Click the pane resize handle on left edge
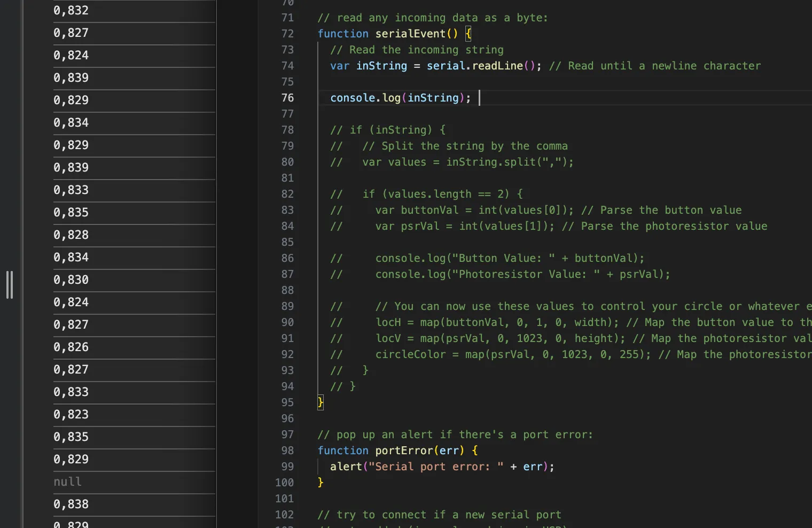 pos(9,285)
